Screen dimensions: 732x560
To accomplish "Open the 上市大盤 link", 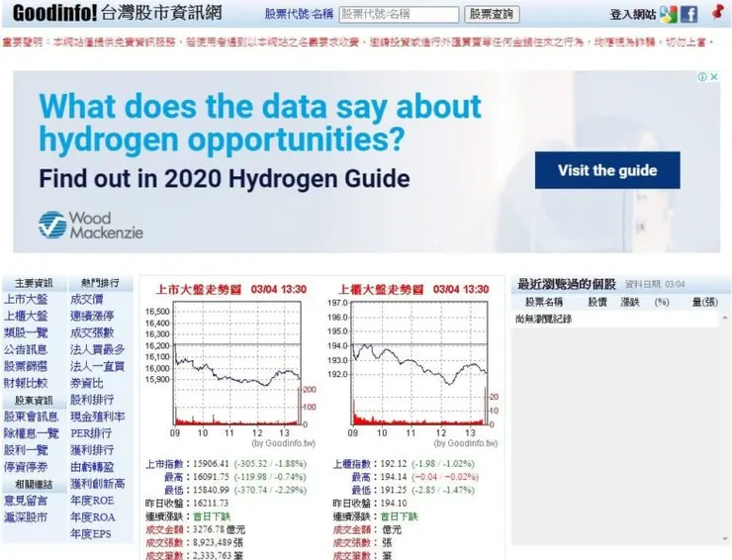I will pos(26,300).
